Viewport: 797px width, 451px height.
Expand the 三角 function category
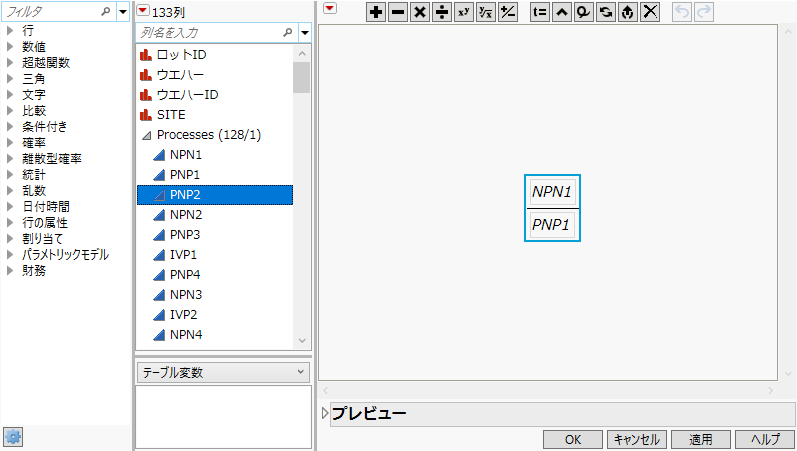click(10, 79)
